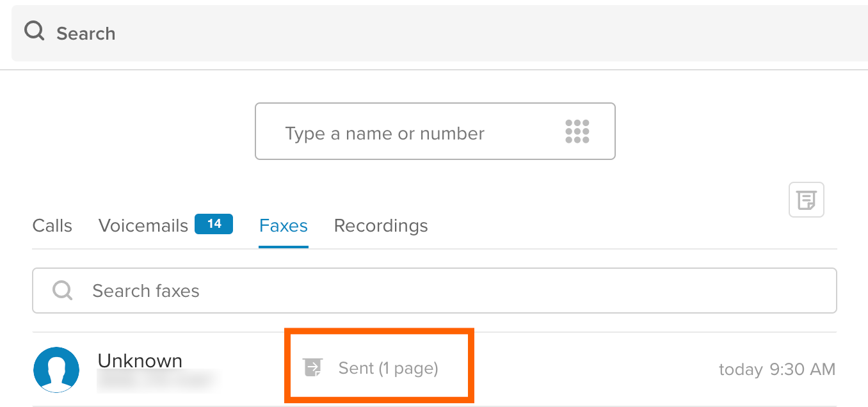This screenshot has width=868, height=407.
Task: Select the Faxes tab
Action: click(x=283, y=226)
